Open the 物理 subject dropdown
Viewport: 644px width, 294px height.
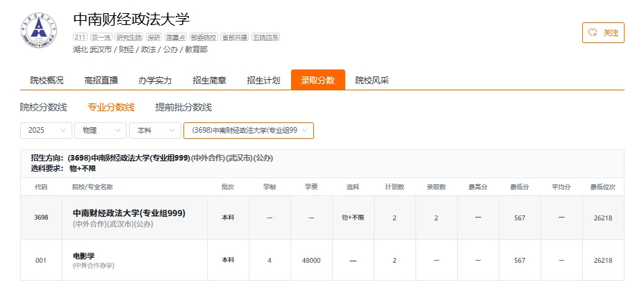tap(101, 131)
